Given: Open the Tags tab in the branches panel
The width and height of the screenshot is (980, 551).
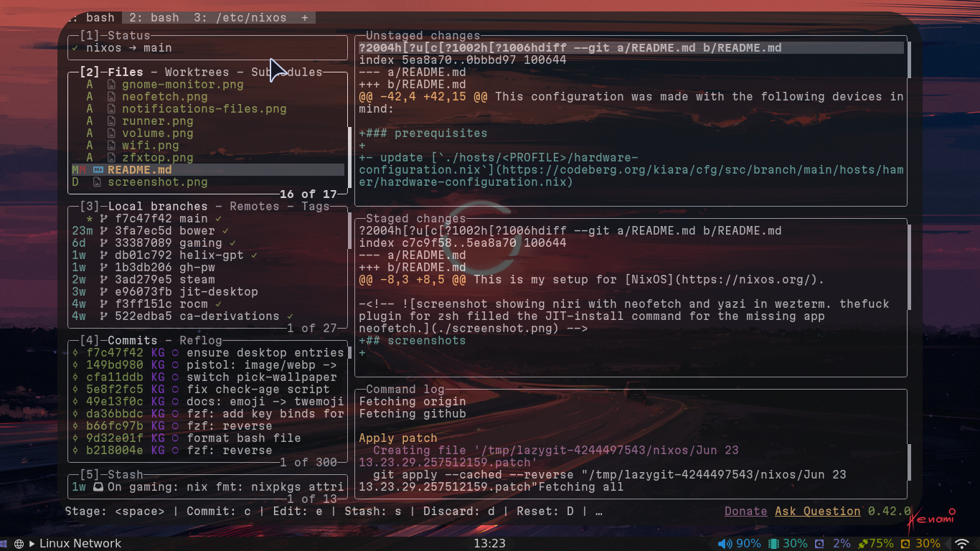Looking at the screenshot, I should pos(316,207).
